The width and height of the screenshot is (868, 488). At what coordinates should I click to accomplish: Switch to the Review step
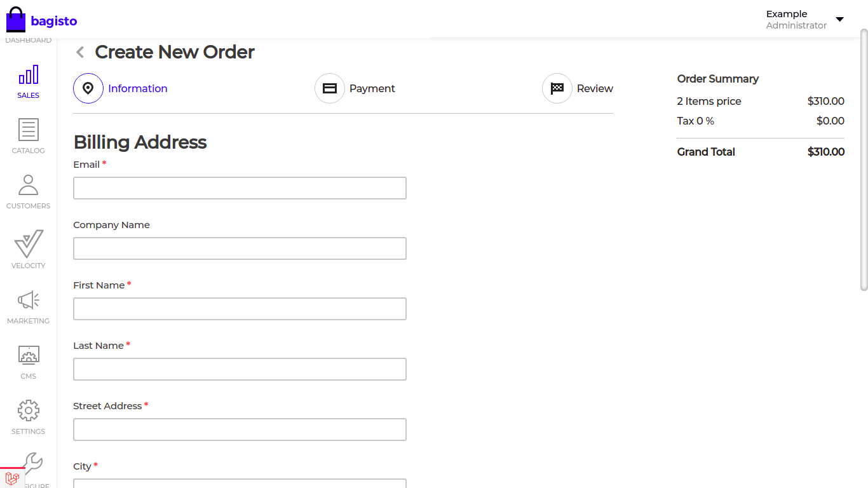(595, 88)
